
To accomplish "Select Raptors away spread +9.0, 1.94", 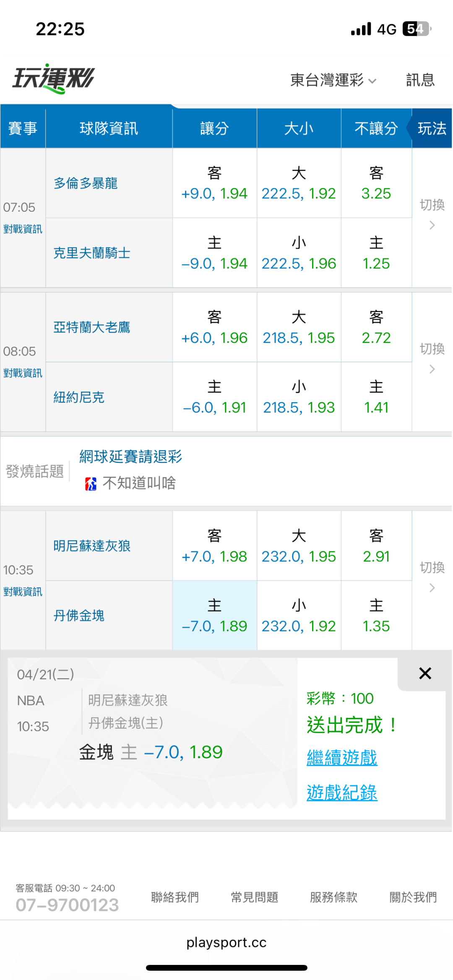I will click(214, 183).
